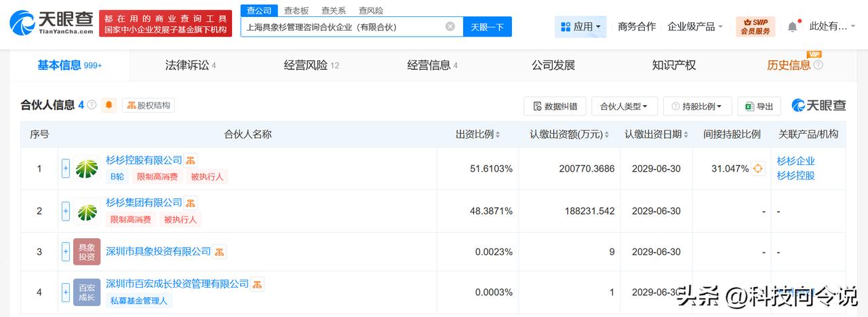Viewport: 868px width, 317px height.
Task: Open the 杉杉企业 related product link
Action: [796, 161]
